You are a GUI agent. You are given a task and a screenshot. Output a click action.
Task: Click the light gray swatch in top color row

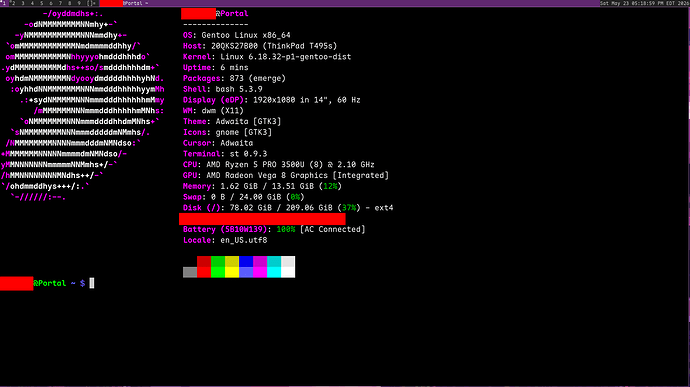[x=288, y=262]
